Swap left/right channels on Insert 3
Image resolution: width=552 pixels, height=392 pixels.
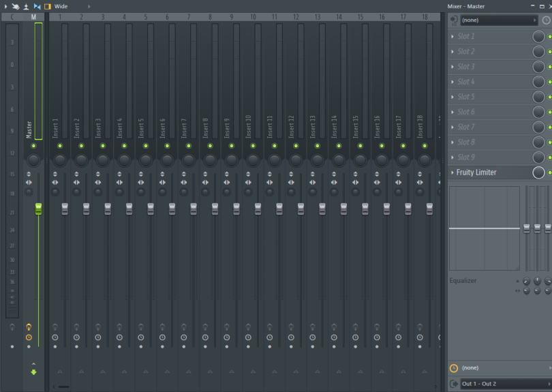(98, 183)
